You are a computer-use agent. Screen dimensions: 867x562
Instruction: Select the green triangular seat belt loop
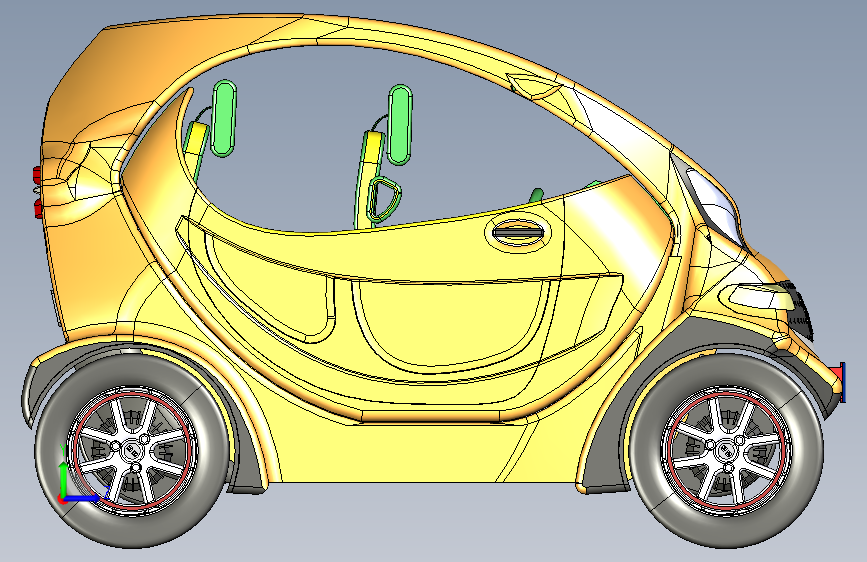pyautogui.click(x=384, y=199)
